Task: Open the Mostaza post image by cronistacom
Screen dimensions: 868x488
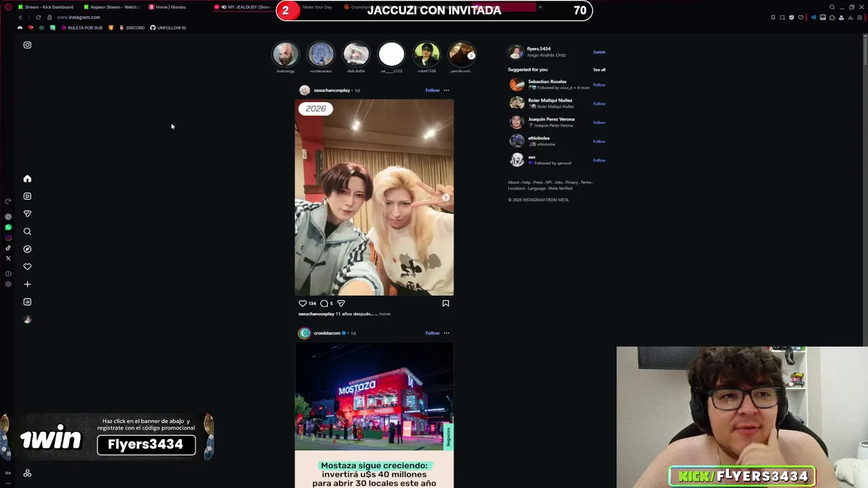Action: [x=374, y=415]
